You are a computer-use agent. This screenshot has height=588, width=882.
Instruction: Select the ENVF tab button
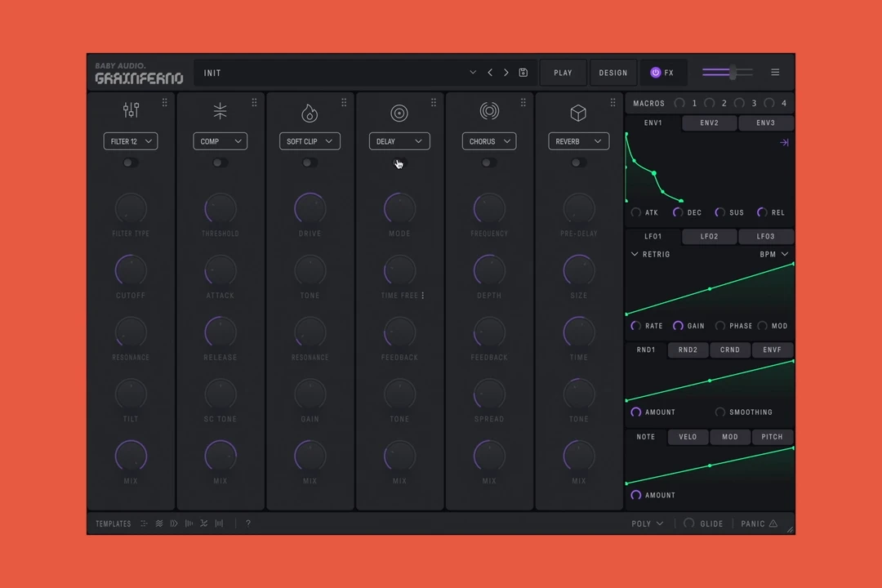(x=773, y=350)
